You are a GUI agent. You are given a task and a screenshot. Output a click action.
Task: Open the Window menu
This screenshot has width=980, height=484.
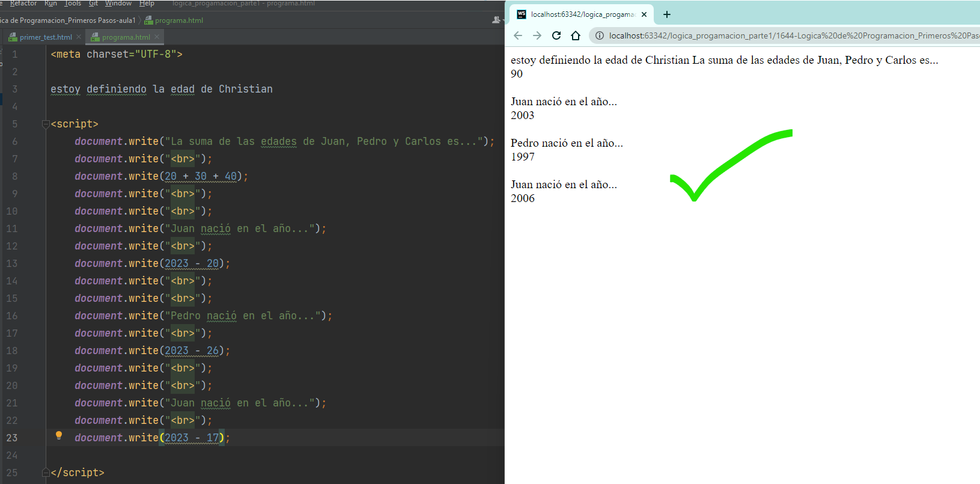pyautogui.click(x=118, y=4)
